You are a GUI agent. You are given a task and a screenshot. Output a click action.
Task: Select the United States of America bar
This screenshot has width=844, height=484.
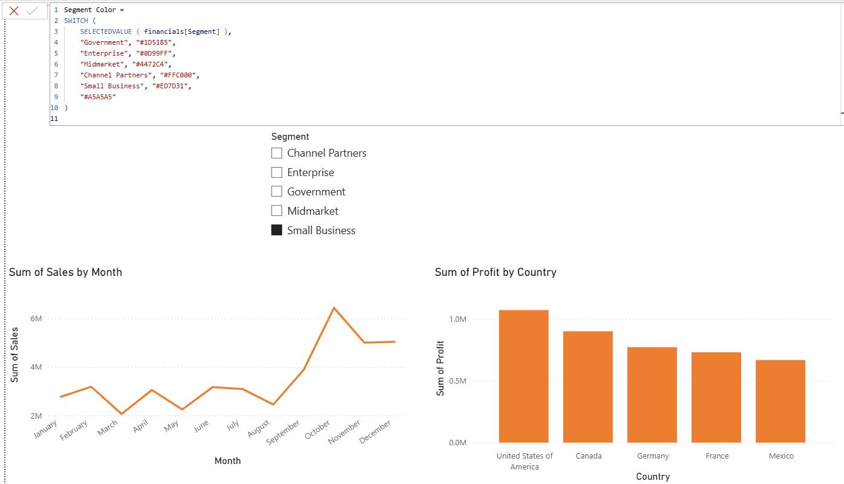[524, 376]
